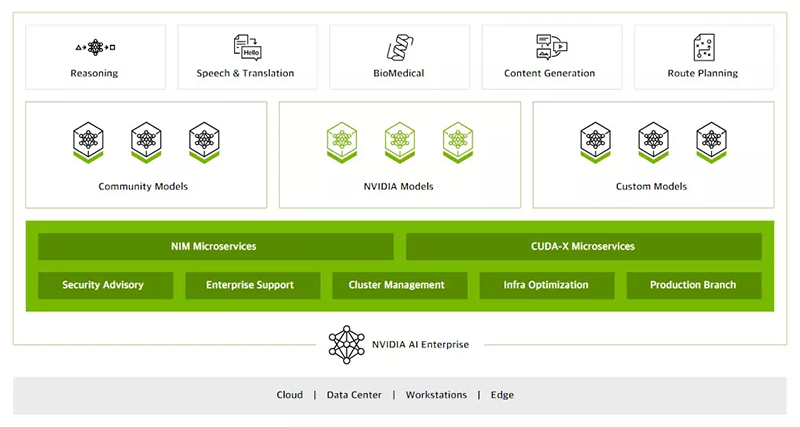The height and width of the screenshot is (427, 800).
Task: Click the BioMedical DNA helix icon
Action: 399,47
